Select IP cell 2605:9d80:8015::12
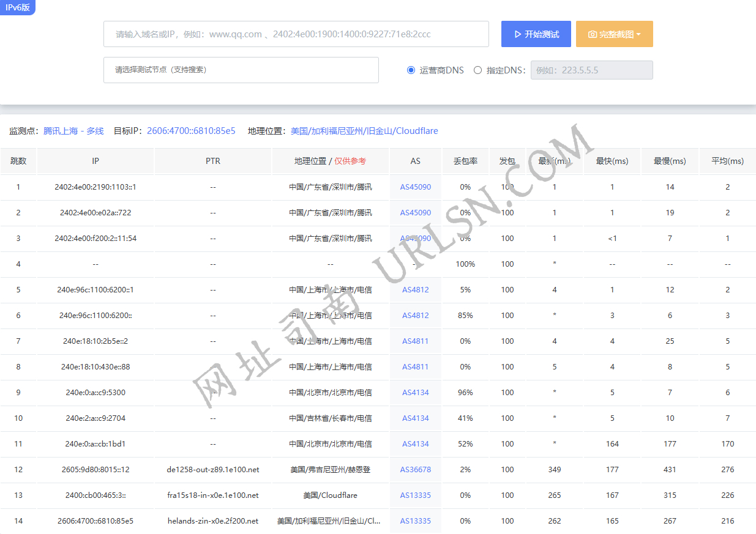Image resolution: width=756 pixels, height=534 pixels. point(95,470)
